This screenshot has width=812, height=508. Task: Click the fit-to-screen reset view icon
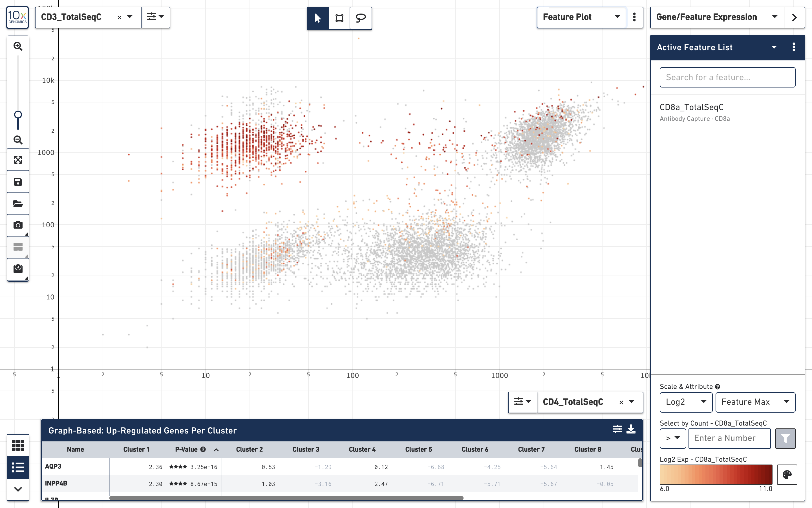pyautogui.click(x=18, y=160)
